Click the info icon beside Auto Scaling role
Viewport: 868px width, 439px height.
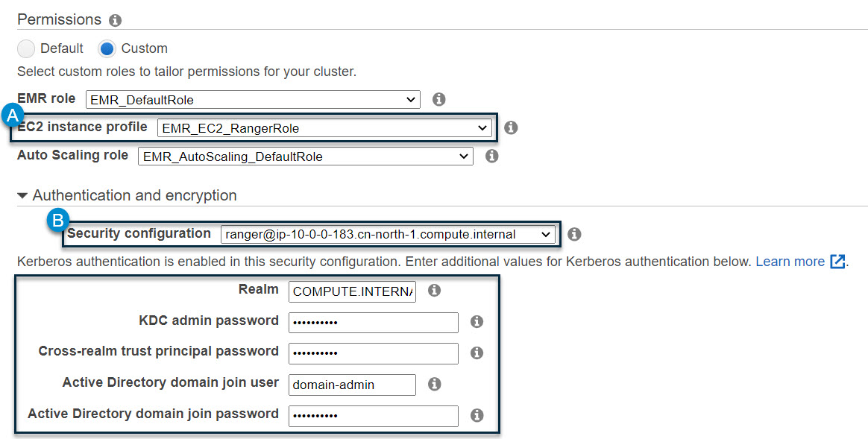[491, 157]
